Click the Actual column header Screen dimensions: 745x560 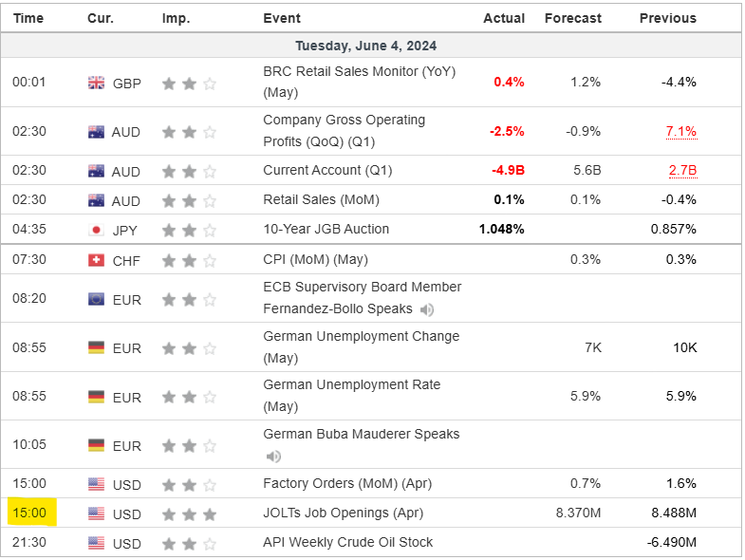[x=504, y=18]
